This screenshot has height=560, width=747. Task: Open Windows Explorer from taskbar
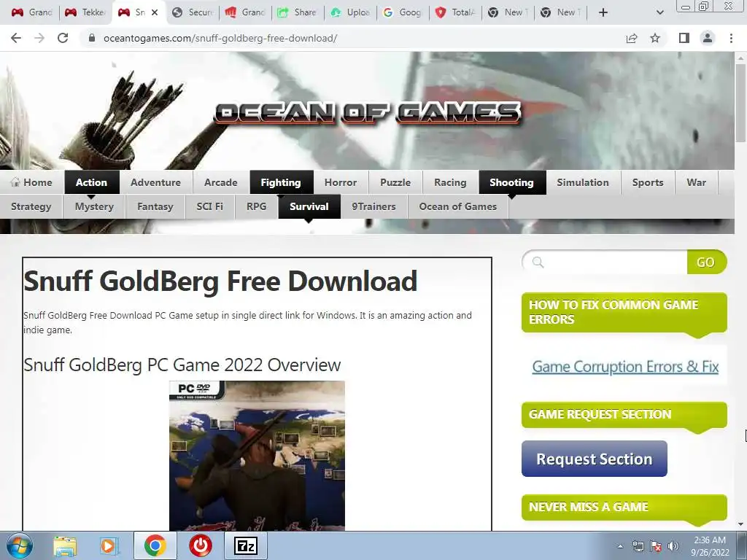[x=65, y=545]
